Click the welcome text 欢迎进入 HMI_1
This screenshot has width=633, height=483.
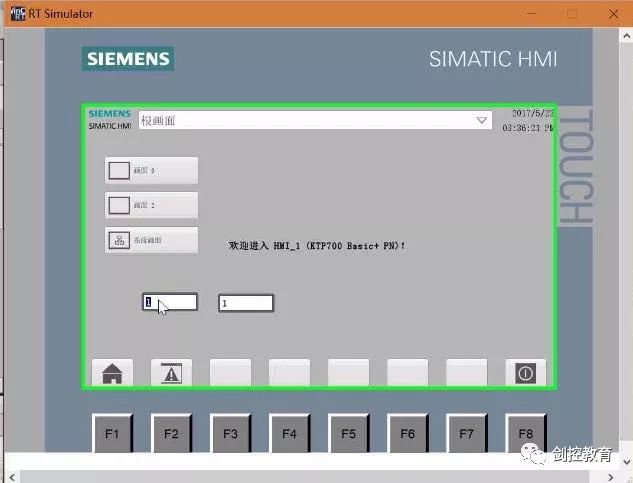pyautogui.click(x=317, y=246)
